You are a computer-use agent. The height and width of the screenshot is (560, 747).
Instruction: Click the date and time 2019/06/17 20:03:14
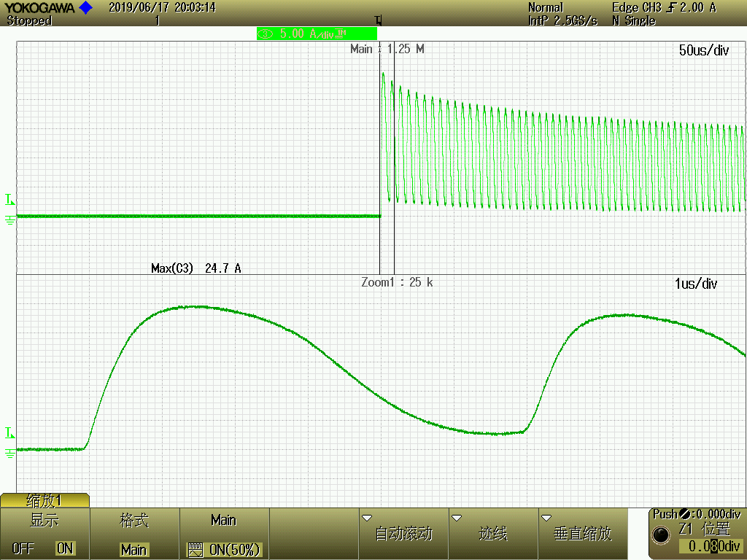coord(162,7)
